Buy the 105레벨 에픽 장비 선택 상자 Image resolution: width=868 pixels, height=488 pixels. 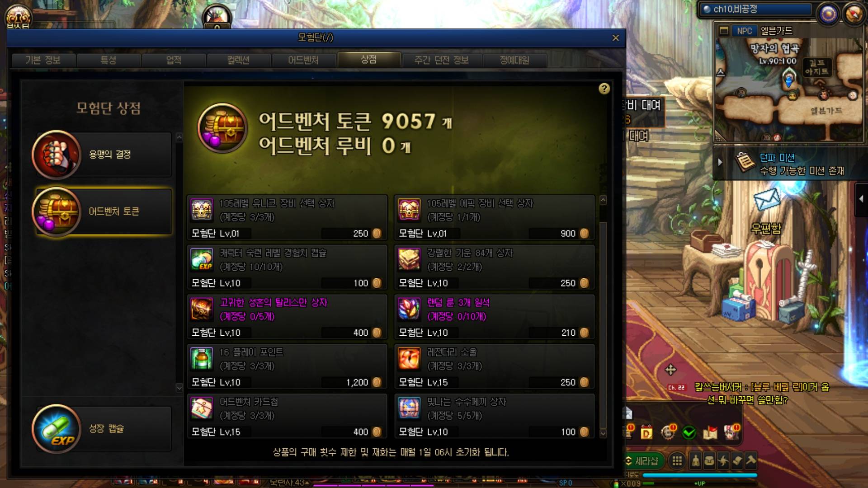pos(494,217)
